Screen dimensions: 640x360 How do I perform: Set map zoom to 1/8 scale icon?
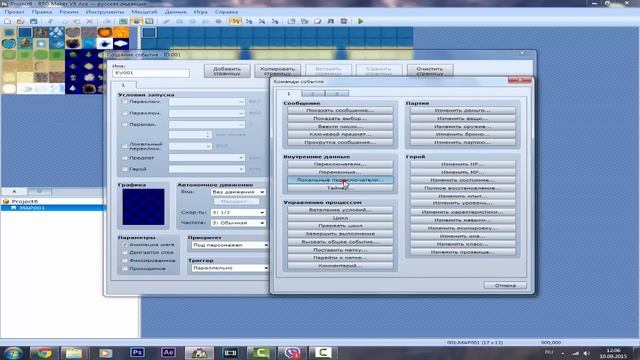coord(275,21)
